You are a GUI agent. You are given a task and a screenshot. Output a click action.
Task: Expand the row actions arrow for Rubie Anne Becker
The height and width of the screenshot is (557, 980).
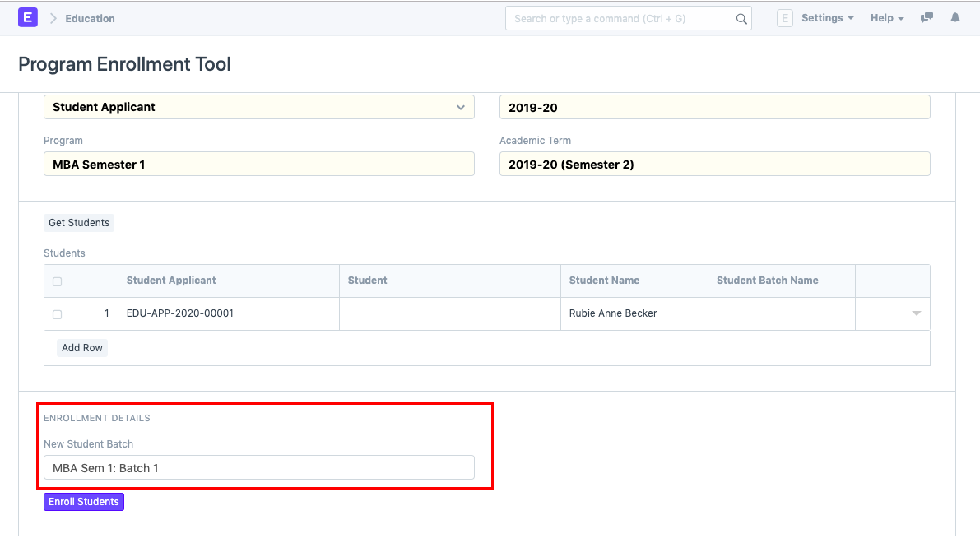pyautogui.click(x=915, y=313)
